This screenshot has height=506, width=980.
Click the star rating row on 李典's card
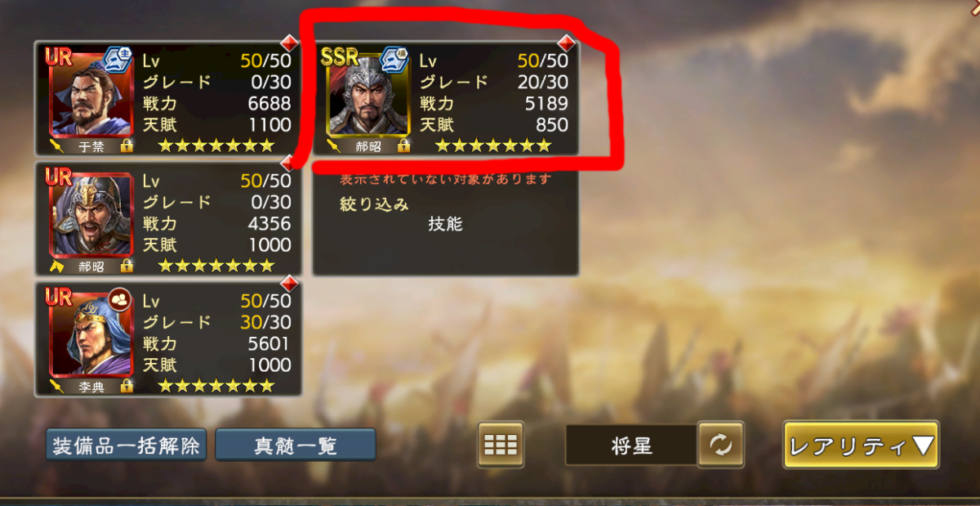216,385
